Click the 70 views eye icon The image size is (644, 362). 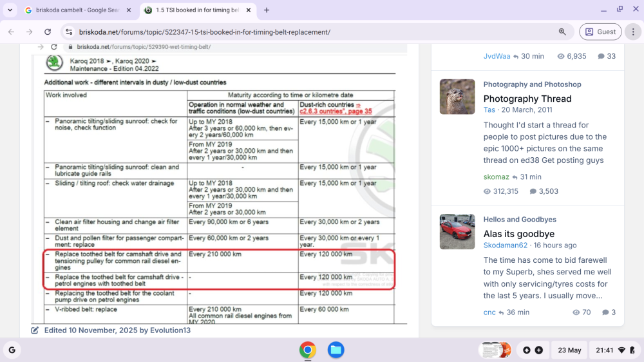tap(576, 312)
